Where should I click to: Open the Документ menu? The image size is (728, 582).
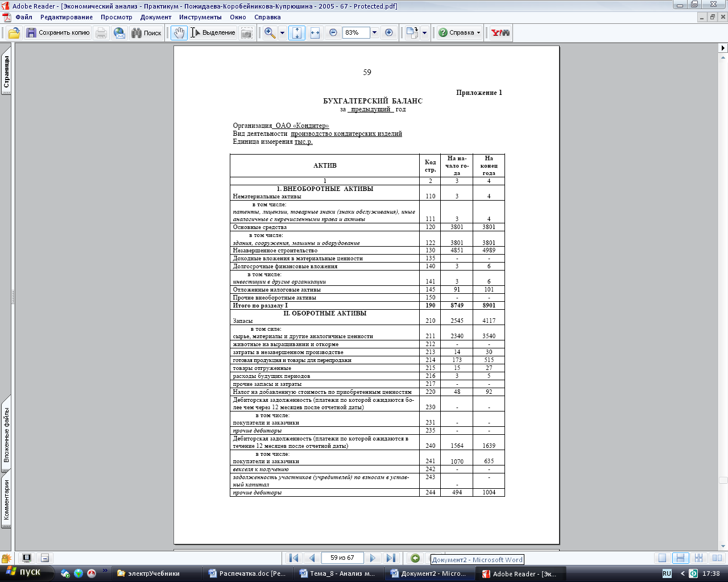(x=156, y=17)
